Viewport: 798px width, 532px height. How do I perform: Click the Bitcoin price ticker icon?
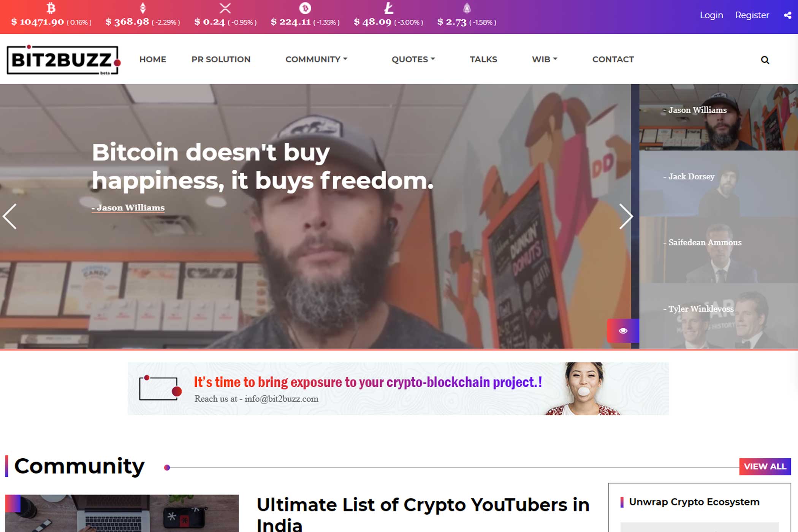(x=51, y=8)
